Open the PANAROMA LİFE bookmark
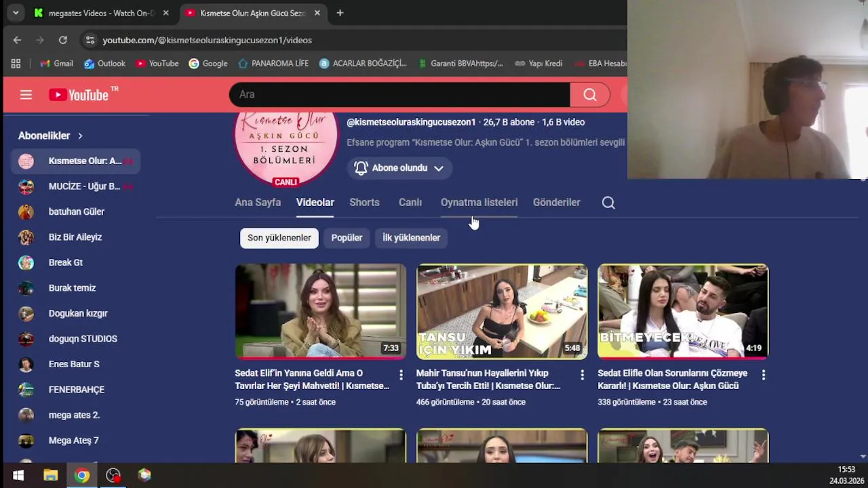 (x=273, y=64)
